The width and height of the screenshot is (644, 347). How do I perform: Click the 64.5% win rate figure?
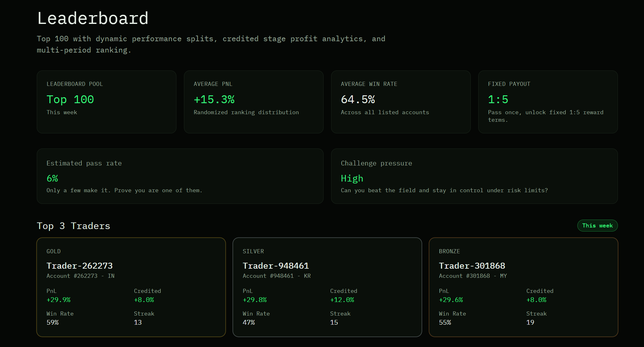pyautogui.click(x=358, y=100)
